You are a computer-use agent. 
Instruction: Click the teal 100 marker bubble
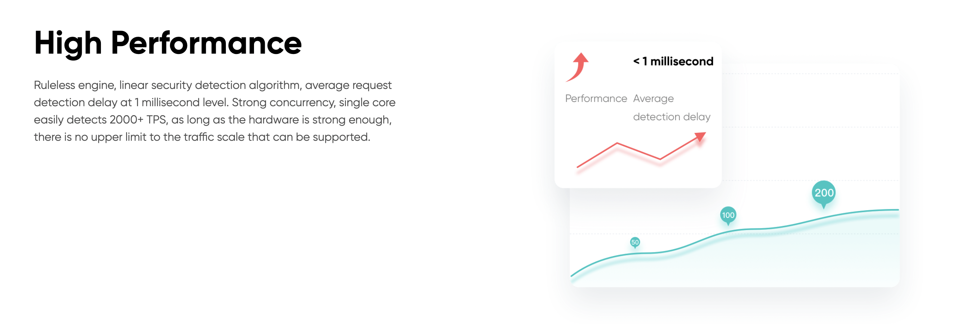tap(728, 215)
